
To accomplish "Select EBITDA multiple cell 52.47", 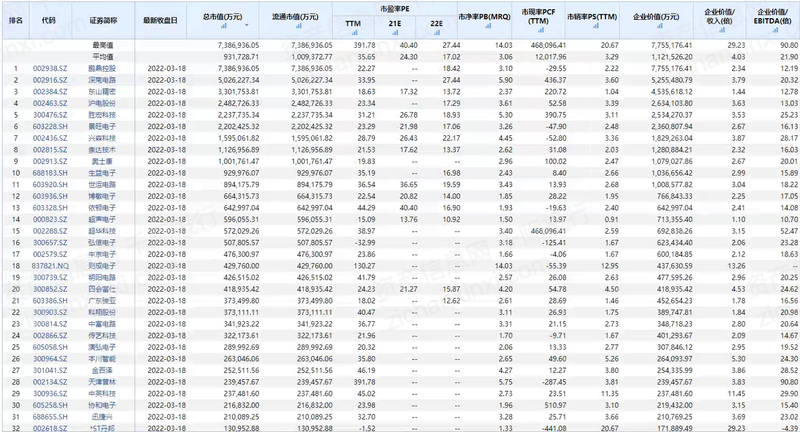I will coord(789,231).
